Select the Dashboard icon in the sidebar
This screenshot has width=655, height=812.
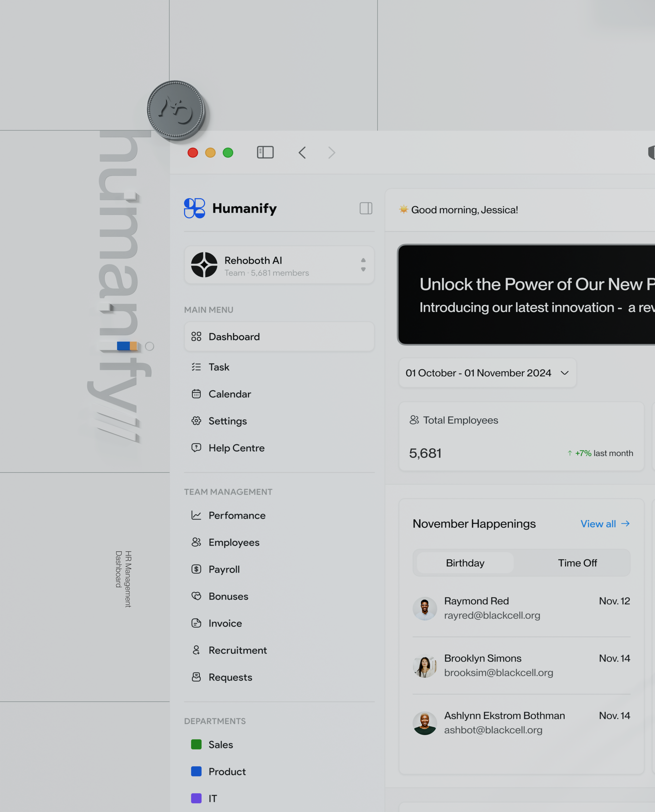click(x=196, y=337)
